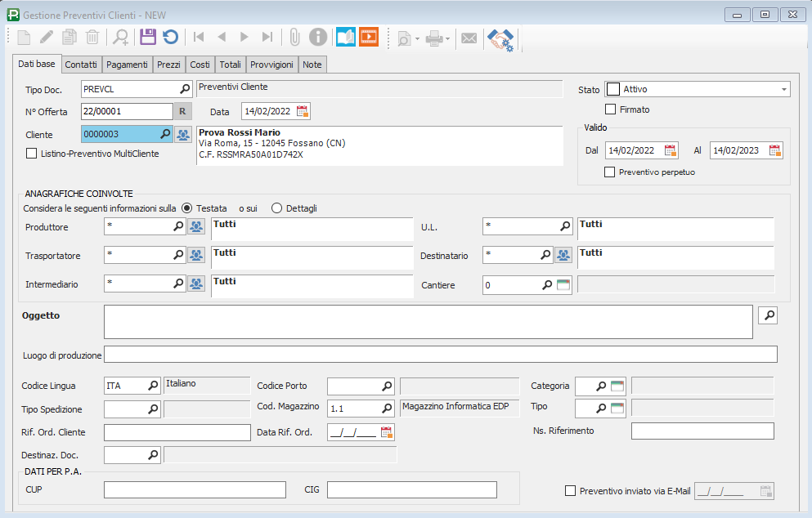The image size is (812, 518).
Task: Open the Provvigioni tab
Action: pos(272,65)
